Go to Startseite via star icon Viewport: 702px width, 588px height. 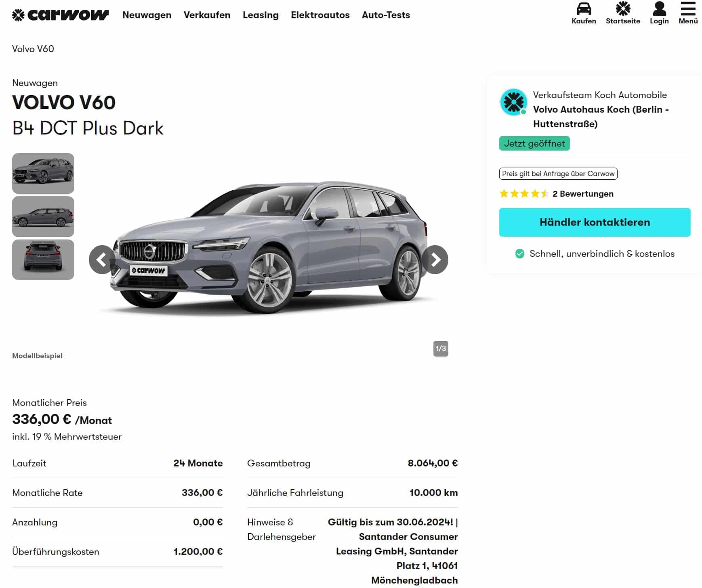tap(623, 8)
